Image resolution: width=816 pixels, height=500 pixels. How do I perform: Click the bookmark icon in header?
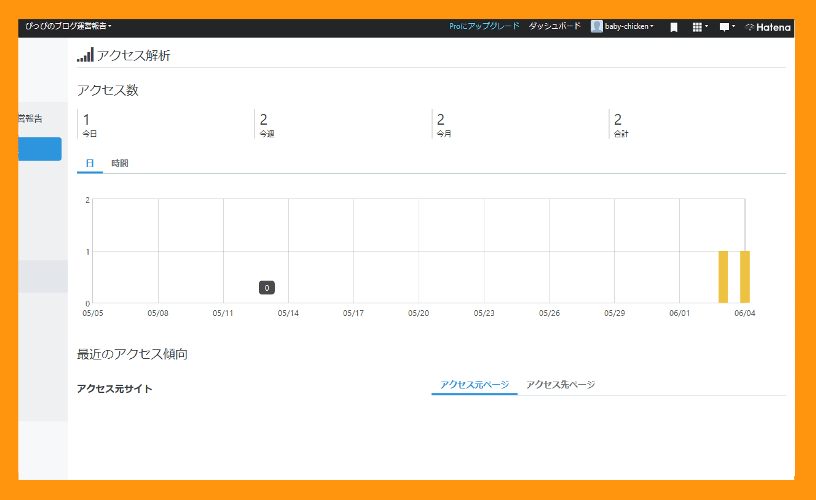[x=673, y=27]
